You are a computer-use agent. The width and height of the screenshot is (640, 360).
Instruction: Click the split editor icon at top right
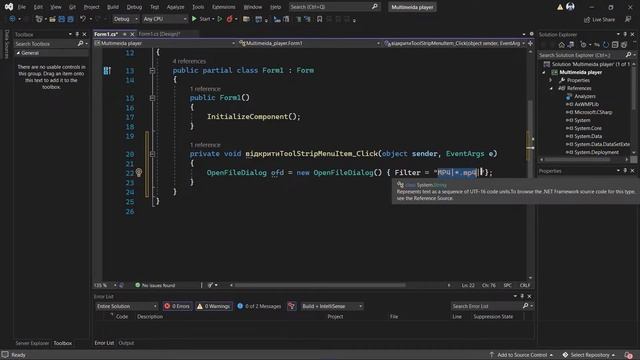point(531,43)
